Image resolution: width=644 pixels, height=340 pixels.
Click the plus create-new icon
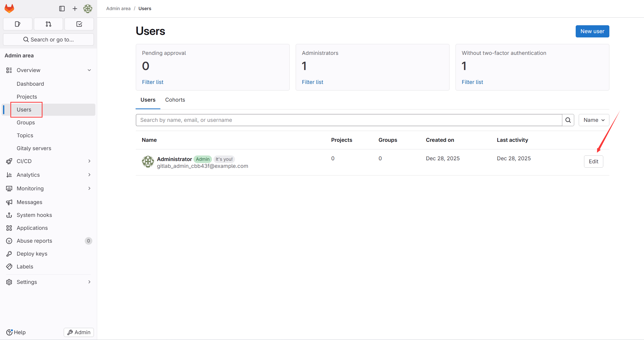pos(75,9)
